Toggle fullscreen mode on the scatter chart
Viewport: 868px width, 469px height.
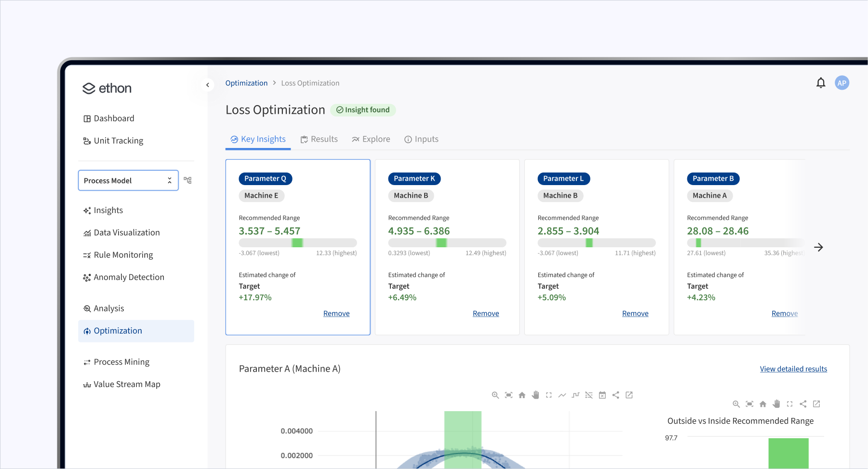549,395
